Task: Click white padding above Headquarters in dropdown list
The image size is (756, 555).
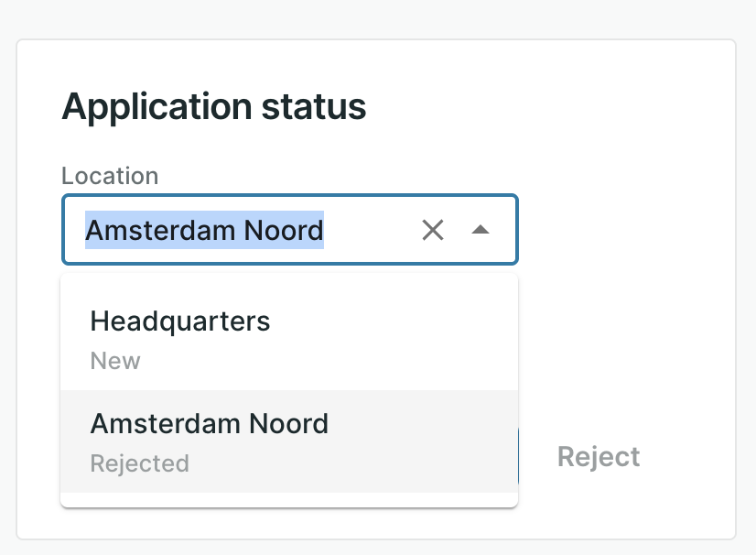Action: [288, 287]
